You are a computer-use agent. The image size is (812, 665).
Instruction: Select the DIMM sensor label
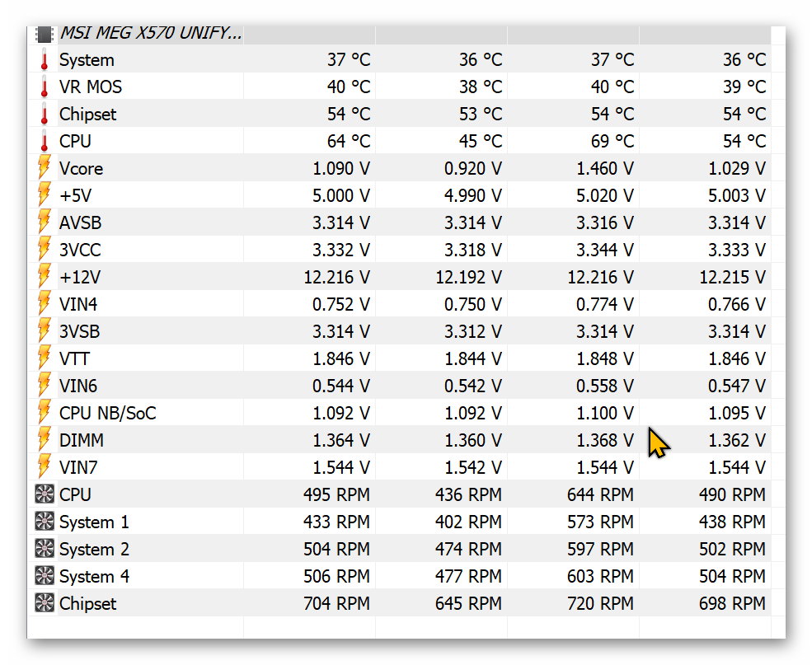[x=82, y=440]
